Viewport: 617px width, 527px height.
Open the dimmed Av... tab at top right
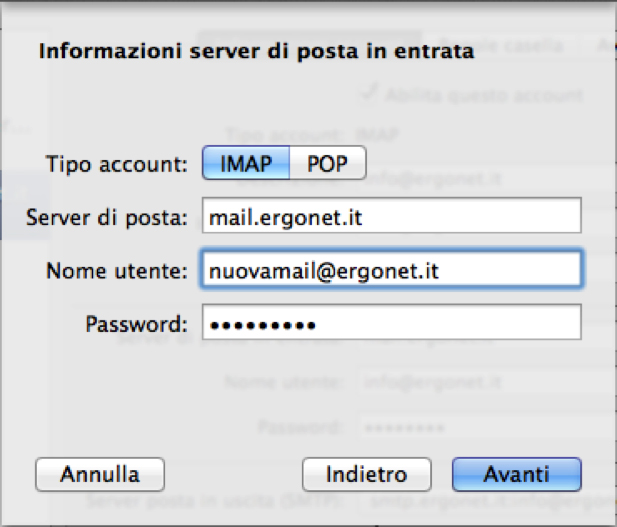click(x=604, y=46)
